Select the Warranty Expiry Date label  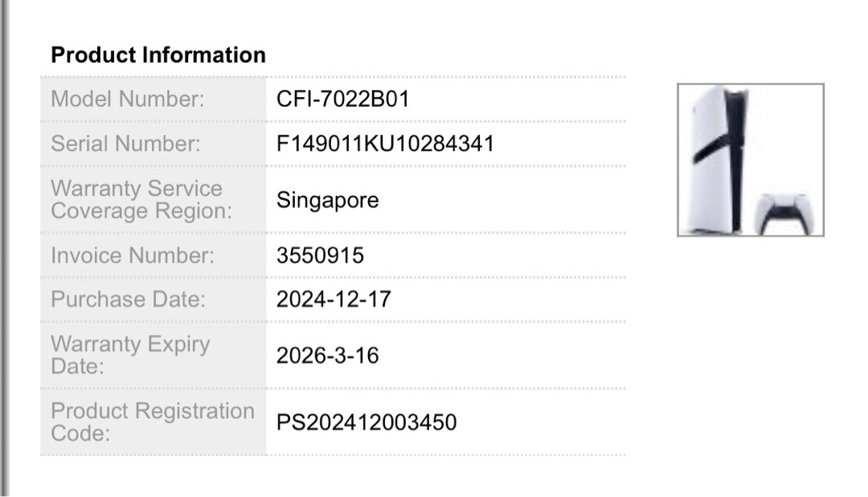pyautogui.click(x=130, y=355)
